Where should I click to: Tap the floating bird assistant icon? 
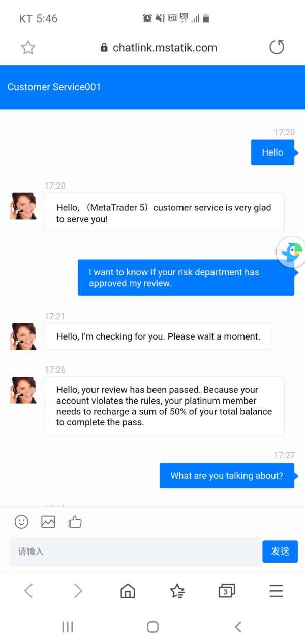[291, 252]
